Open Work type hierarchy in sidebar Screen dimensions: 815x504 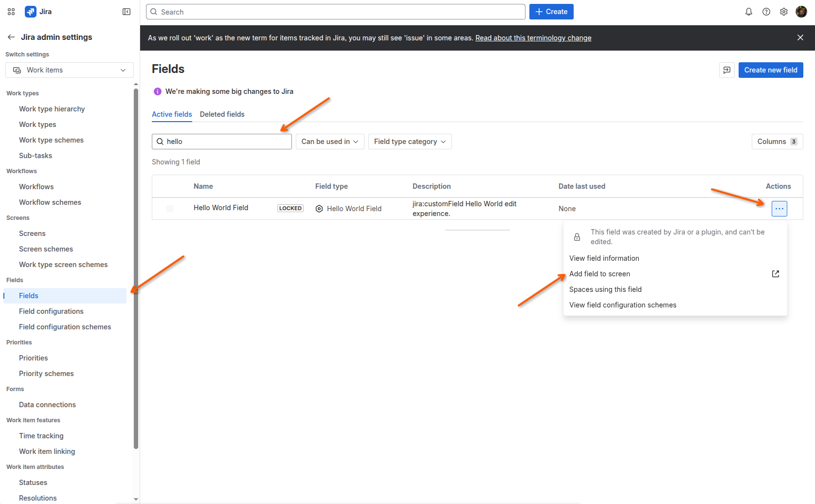[x=65, y=109]
